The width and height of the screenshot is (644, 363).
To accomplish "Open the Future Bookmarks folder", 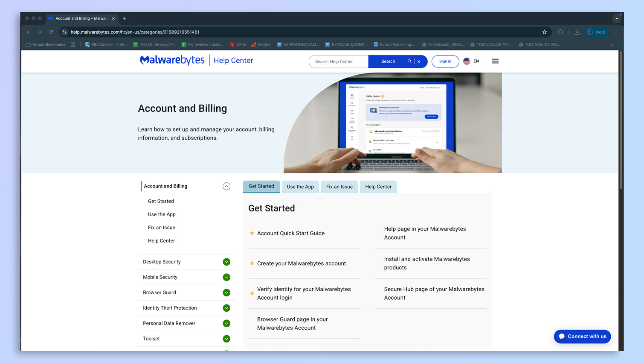I will point(46,44).
